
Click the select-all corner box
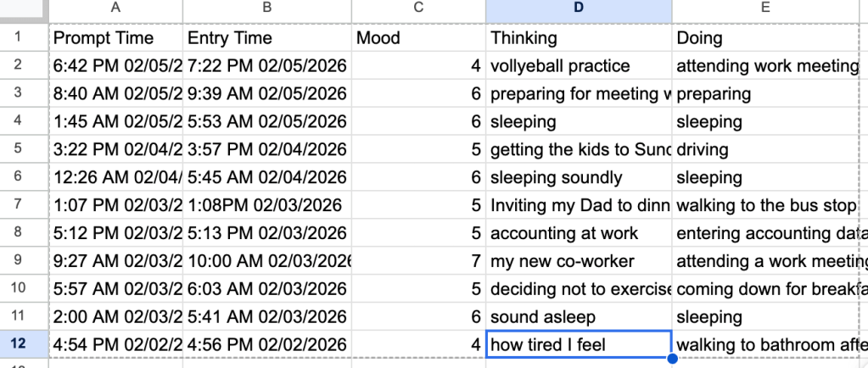pyautogui.click(x=23, y=8)
